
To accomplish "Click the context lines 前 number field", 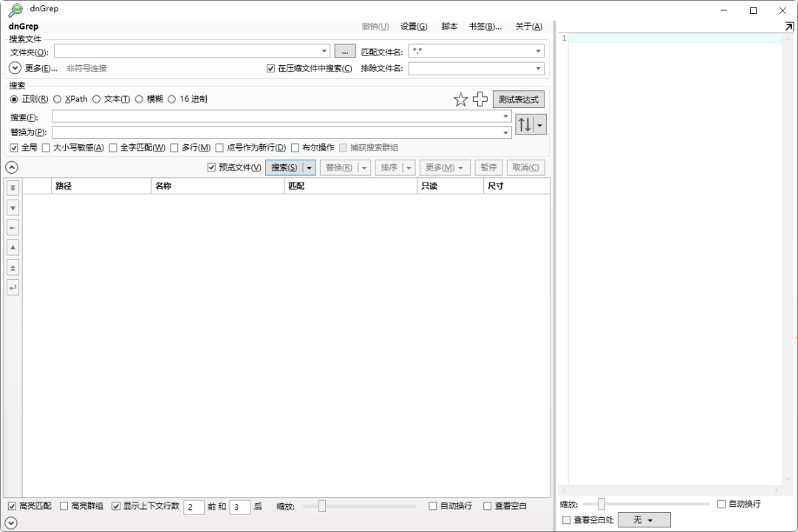I will tap(194, 507).
